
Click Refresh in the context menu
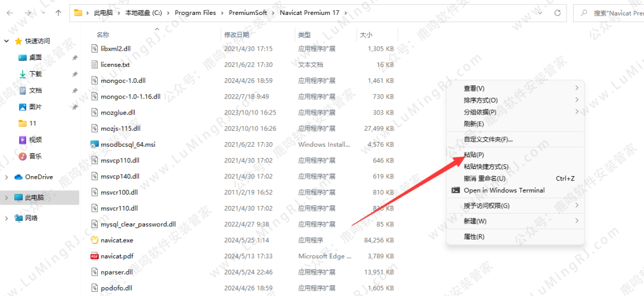pyautogui.click(x=474, y=124)
